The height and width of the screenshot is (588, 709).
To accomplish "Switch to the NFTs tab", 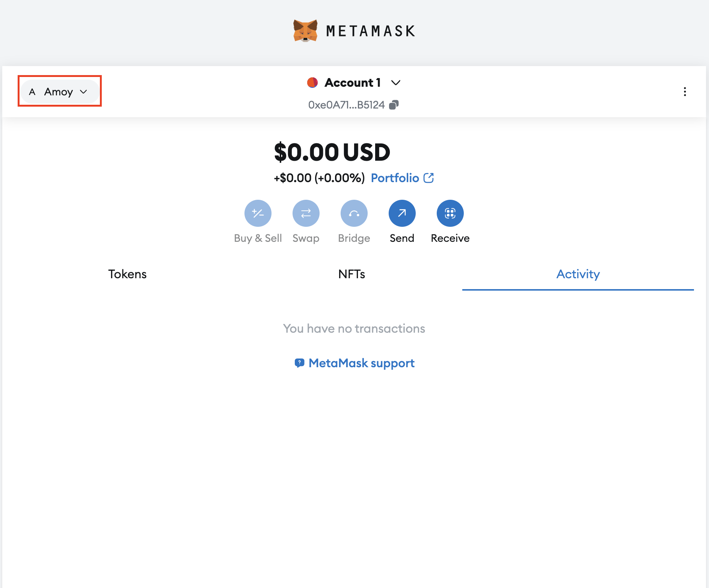I will tap(351, 274).
